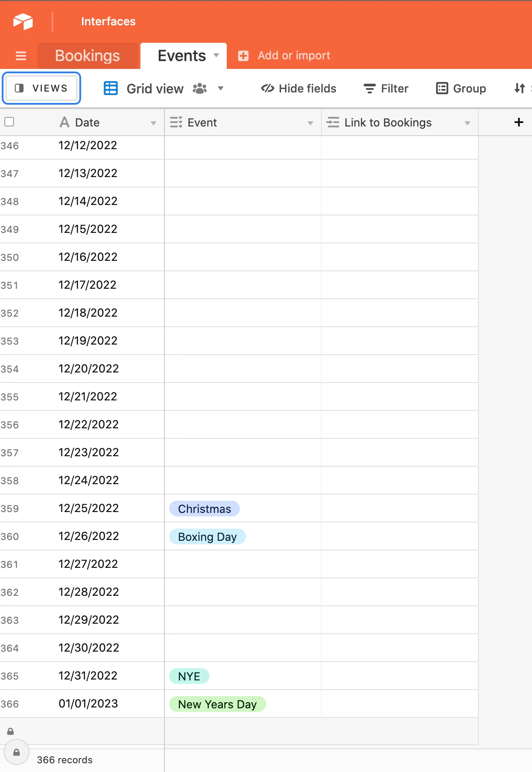Click the Filter lines icon
Viewport: 532px width, 772px height.
[369, 89]
